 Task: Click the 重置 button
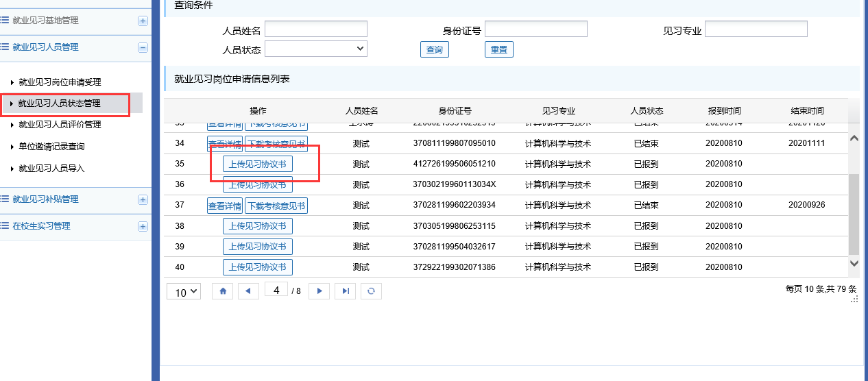(499, 49)
